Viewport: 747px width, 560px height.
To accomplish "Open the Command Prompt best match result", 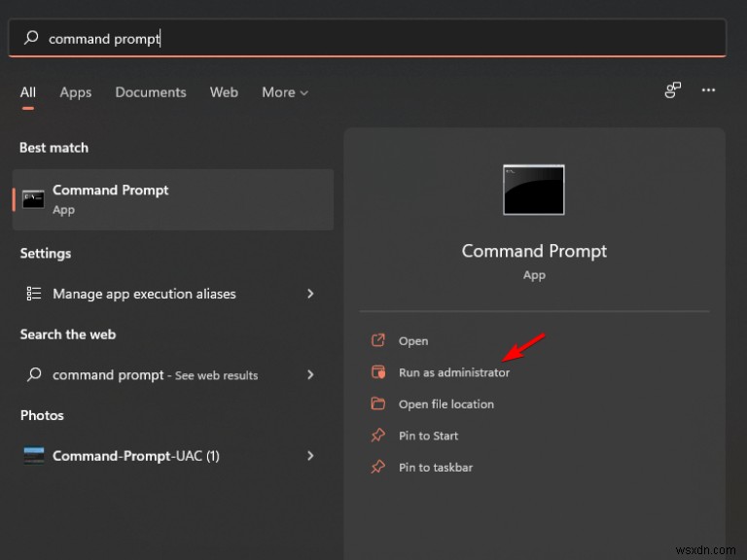I will (173, 199).
